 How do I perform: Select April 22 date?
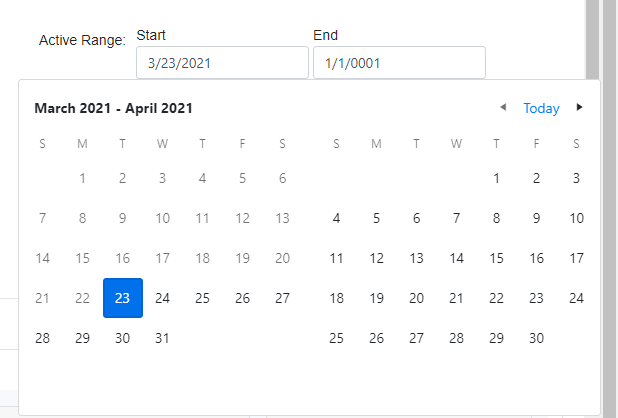[497, 298]
